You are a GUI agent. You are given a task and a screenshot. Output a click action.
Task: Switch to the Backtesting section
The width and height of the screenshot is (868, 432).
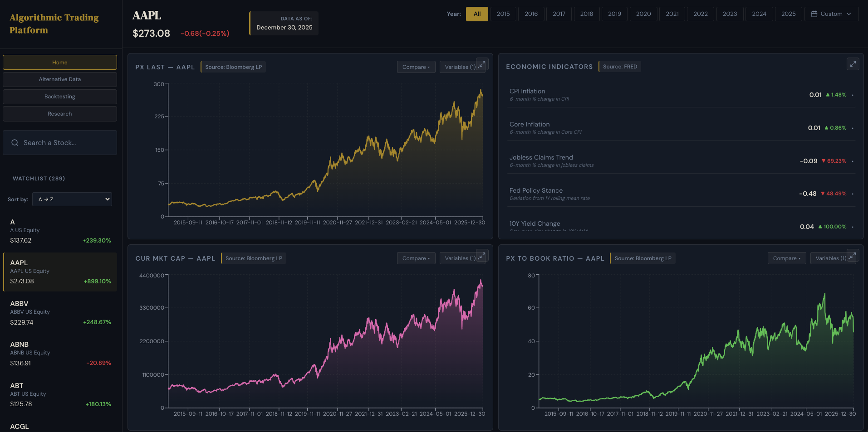[59, 96]
